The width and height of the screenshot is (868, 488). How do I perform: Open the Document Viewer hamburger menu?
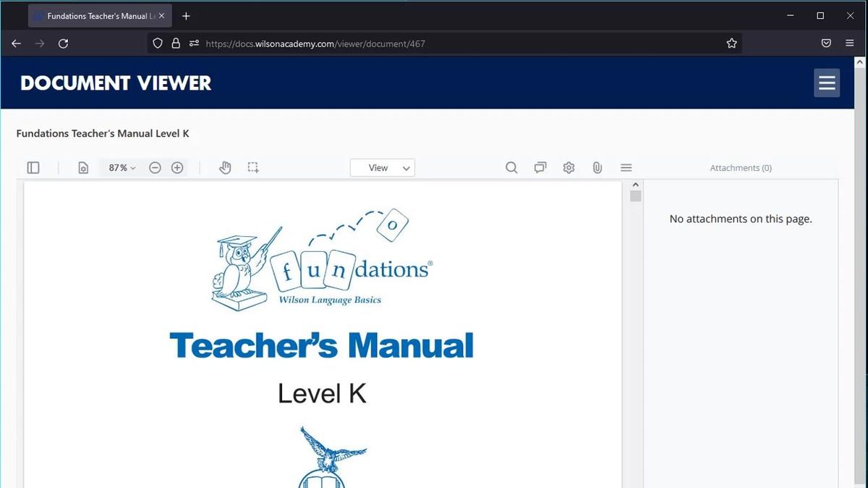[827, 83]
